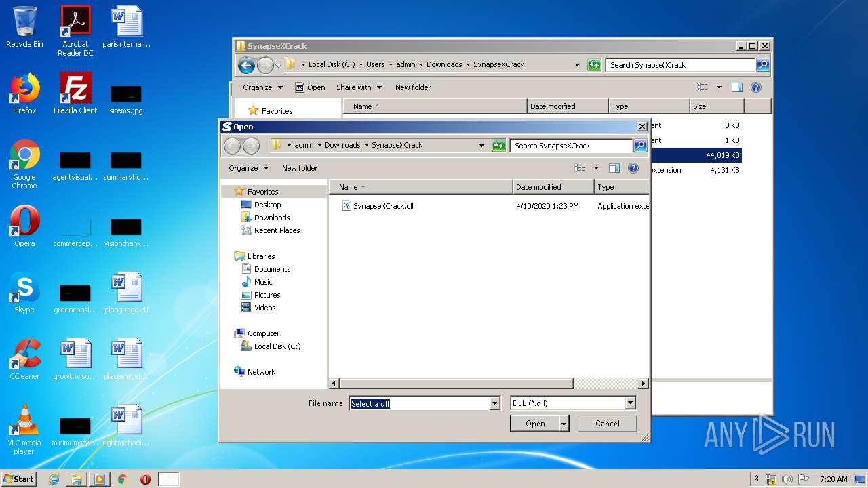
Task: Expand view options arrow in Open dialog
Action: [x=596, y=168]
